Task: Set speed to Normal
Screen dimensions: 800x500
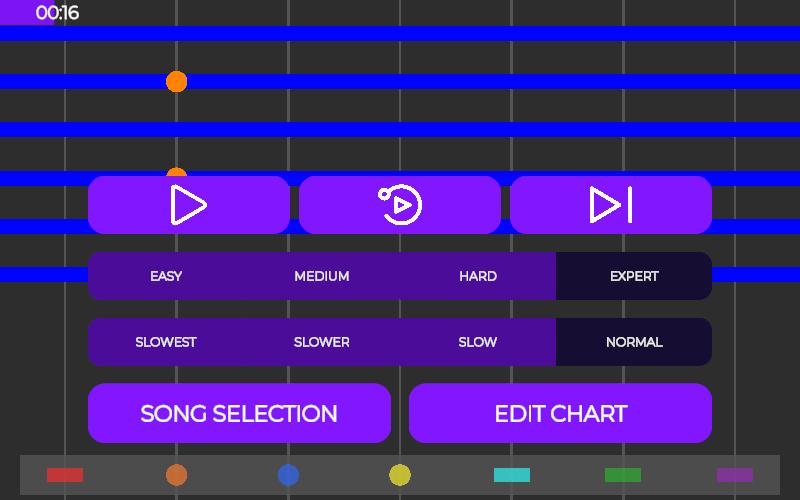Action: tap(634, 342)
